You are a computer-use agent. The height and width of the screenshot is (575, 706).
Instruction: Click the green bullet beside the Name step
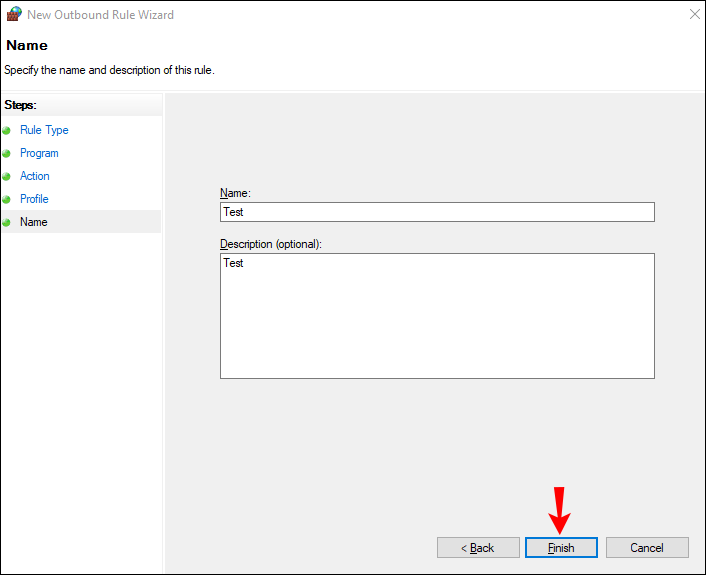(x=7, y=222)
